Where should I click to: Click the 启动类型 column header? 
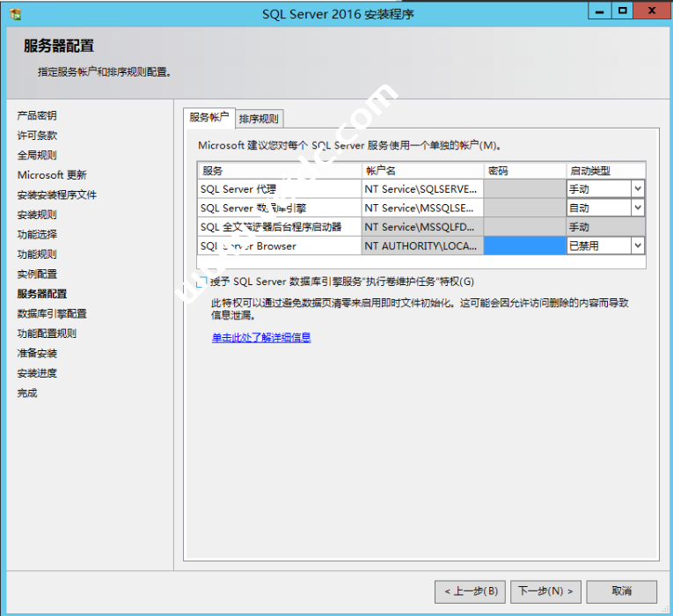[605, 171]
